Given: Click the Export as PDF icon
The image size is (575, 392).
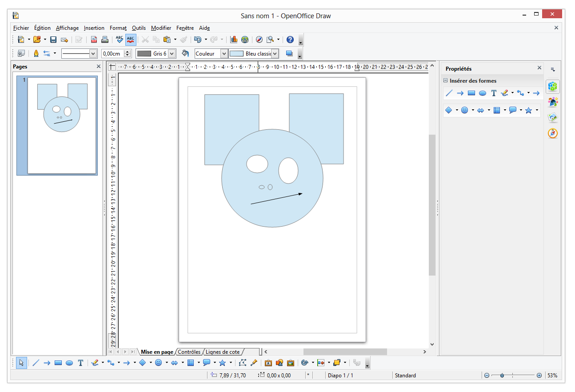Looking at the screenshot, I should [x=94, y=40].
